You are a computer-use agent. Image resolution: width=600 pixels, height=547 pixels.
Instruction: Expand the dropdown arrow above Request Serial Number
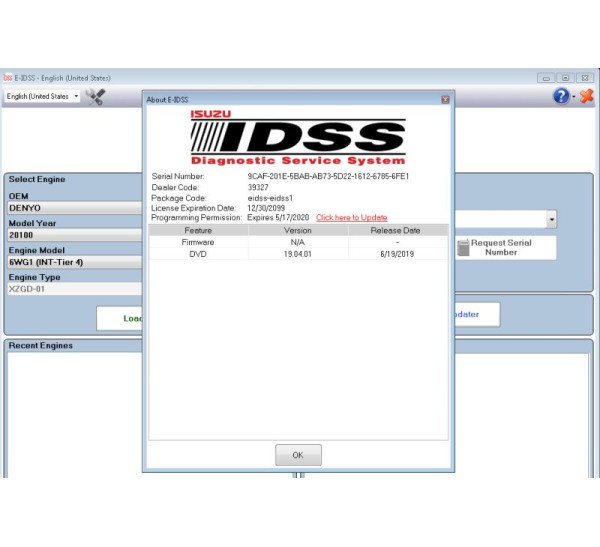[x=551, y=220]
